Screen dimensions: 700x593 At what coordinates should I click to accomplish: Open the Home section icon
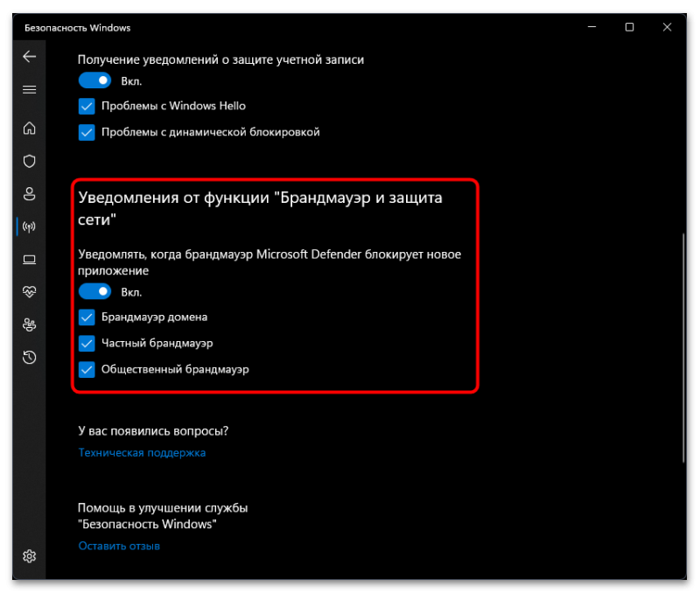(30, 128)
